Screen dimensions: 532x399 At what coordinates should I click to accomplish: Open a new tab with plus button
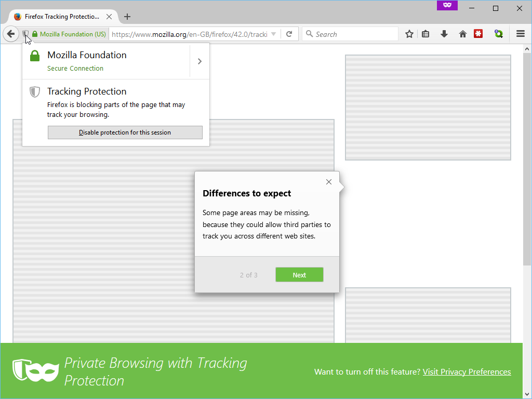pos(127,17)
